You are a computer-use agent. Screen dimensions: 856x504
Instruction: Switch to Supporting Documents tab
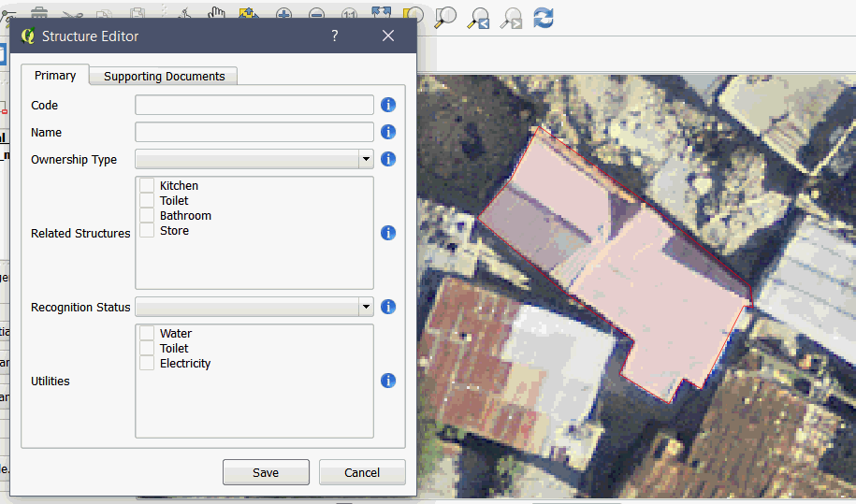164,77
